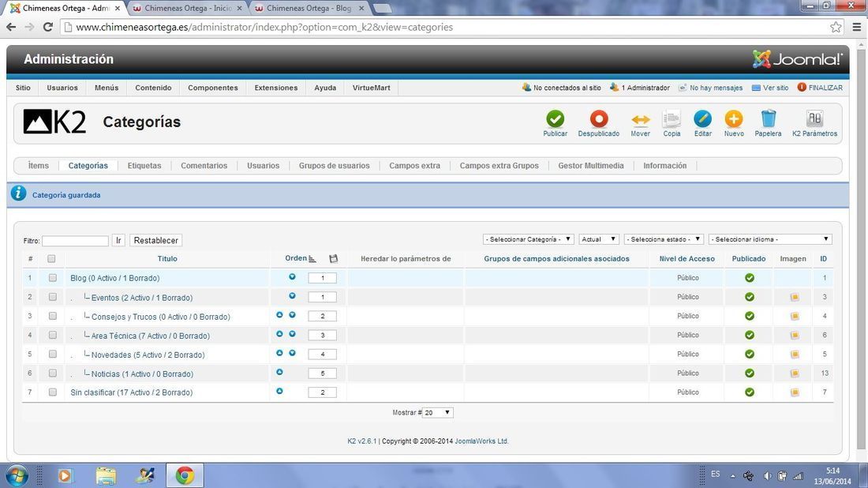Click the image icon in Eventos row
The image size is (868, 488).
coord(795,298)
